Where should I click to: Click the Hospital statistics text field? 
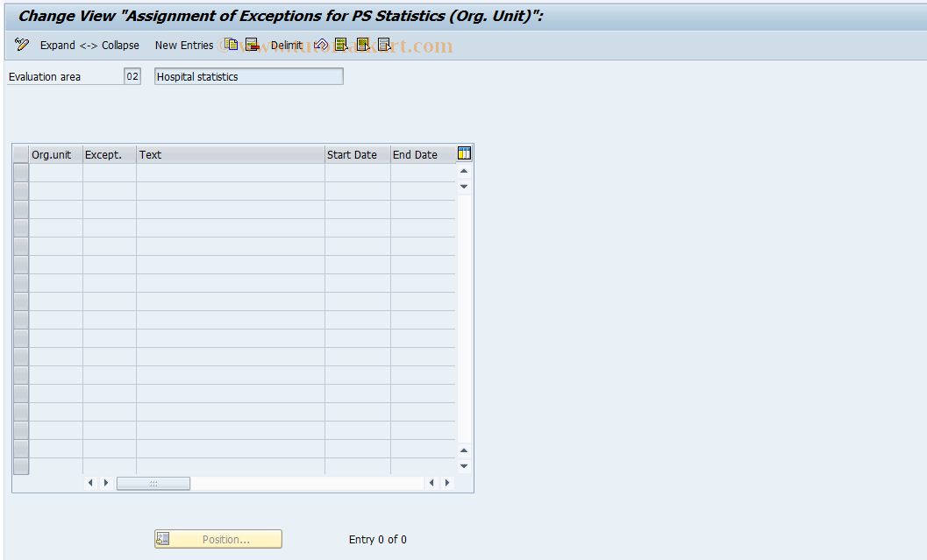[x=249, y=76]
